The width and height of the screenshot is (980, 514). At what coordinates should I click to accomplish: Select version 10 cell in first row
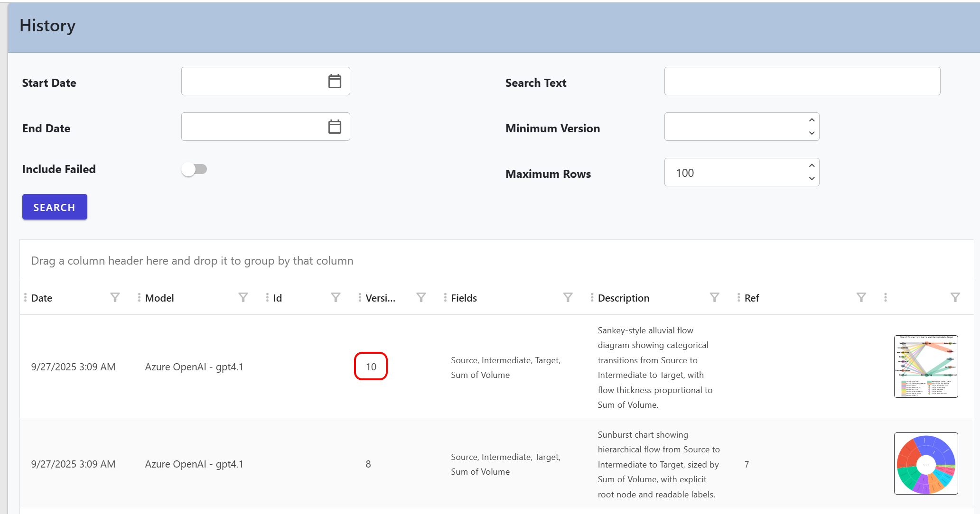[x=371, y=367]
